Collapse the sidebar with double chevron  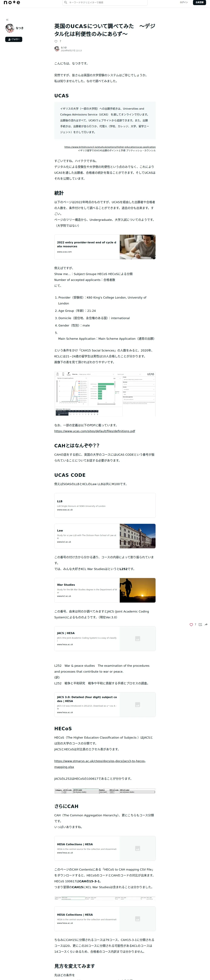(x=7, y=20)
